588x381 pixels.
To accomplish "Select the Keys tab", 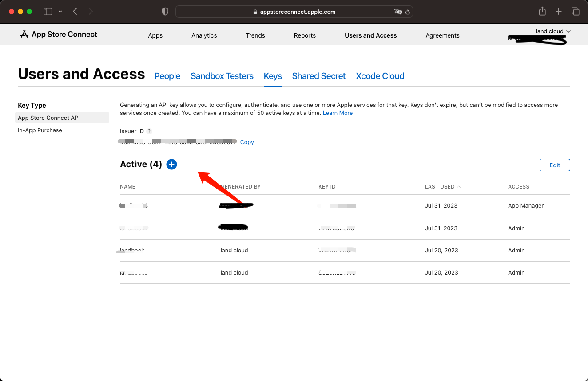I will (273, 76).
